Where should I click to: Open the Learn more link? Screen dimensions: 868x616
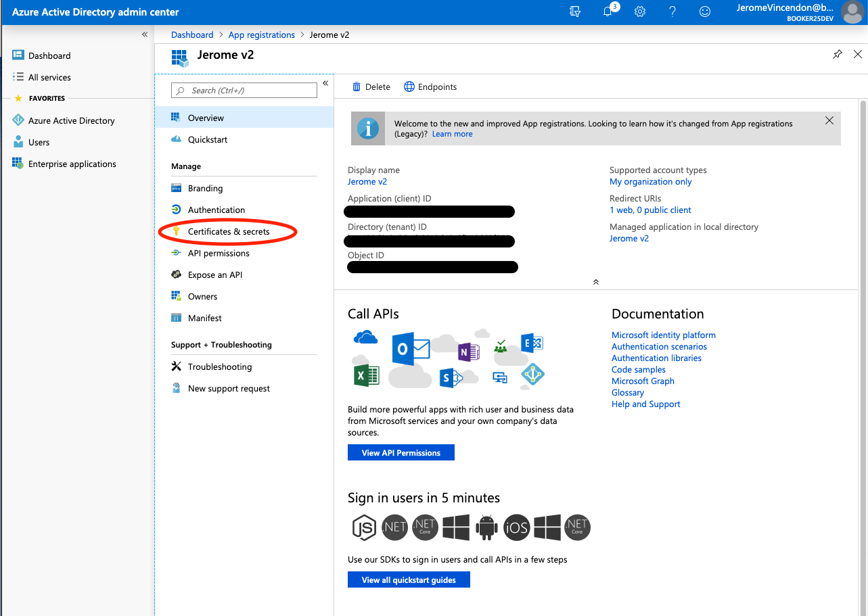(452, 133)
